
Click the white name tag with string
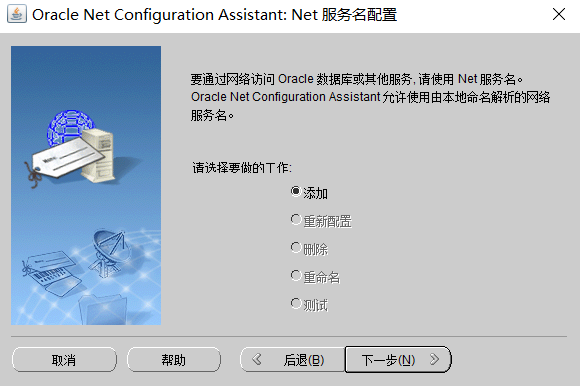click(x=63, y=161)
